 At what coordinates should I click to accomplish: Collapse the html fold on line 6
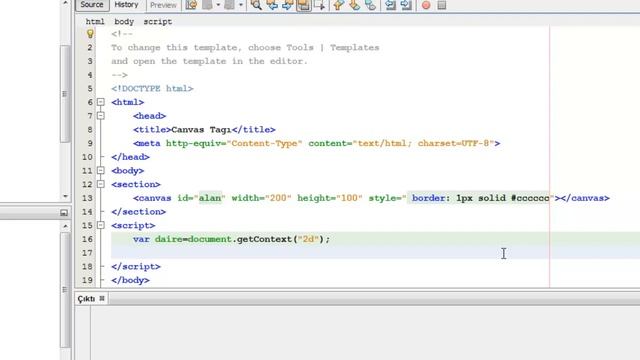101,102
